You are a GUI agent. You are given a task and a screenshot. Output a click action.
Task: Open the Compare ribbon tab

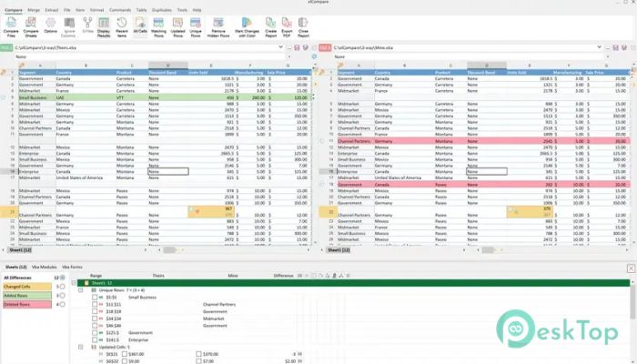click(14, 10)
